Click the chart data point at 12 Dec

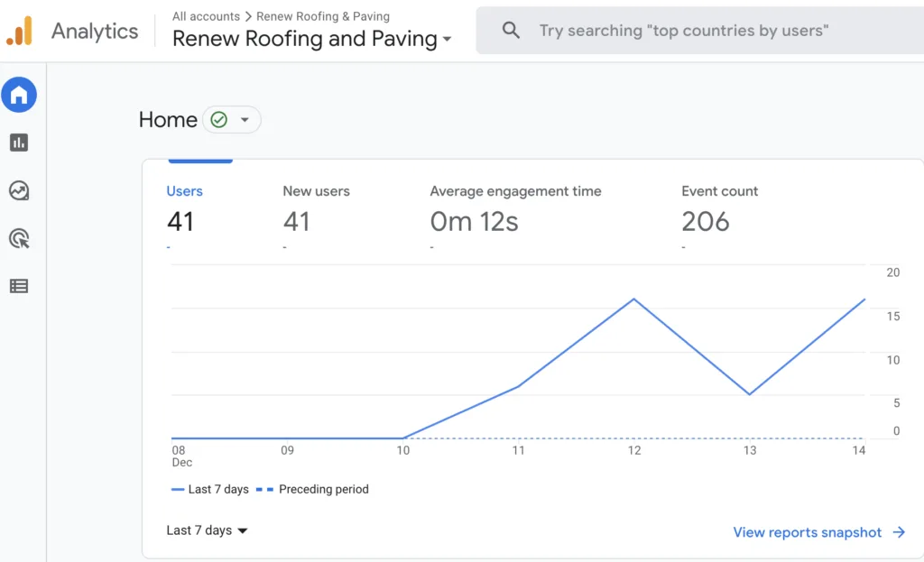click(634, 299)
